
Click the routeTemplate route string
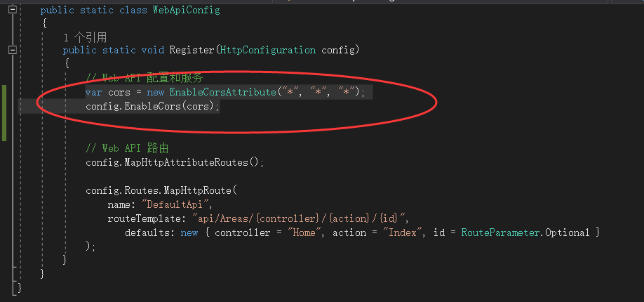tap(275, 218)
